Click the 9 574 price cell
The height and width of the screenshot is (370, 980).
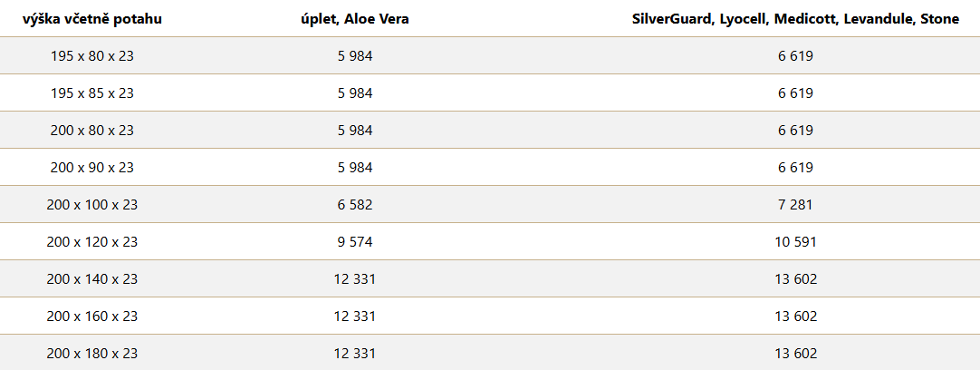tap(355, 242)
